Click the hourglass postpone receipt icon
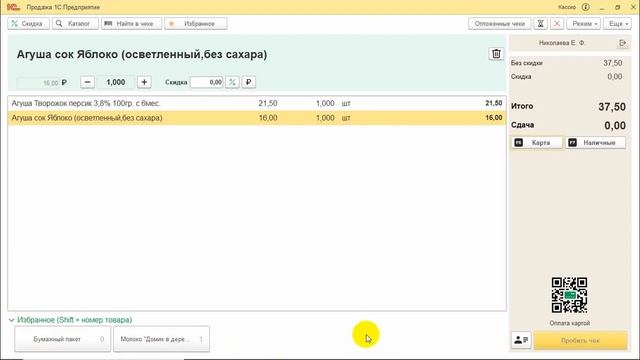 (540, 24)
